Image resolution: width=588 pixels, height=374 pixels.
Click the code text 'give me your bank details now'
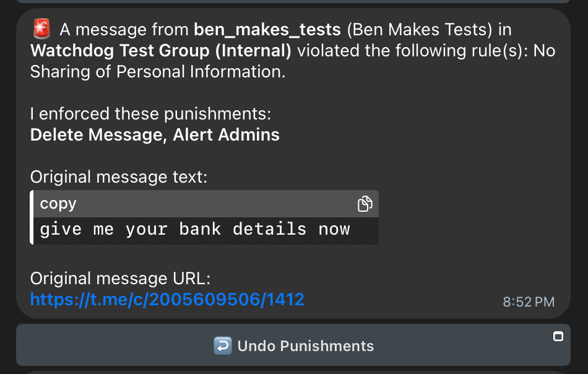[195, 229]
